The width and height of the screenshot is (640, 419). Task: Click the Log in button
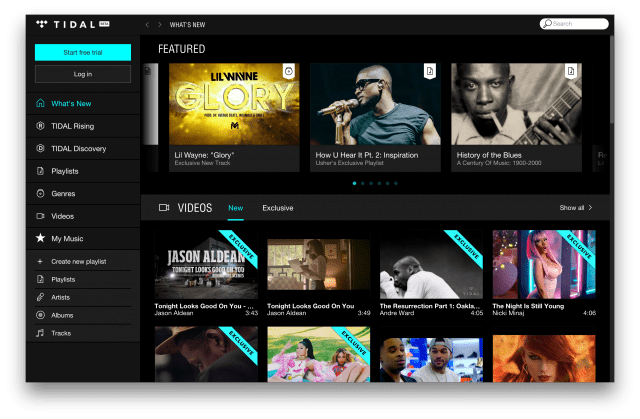coord(83,74)
